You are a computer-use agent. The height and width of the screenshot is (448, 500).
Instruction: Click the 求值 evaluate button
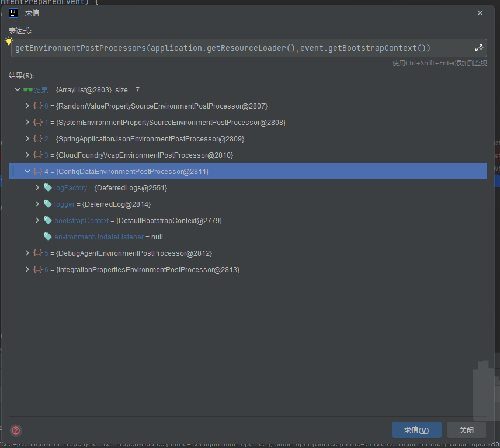pyautogui.click(x=416, y=430)
